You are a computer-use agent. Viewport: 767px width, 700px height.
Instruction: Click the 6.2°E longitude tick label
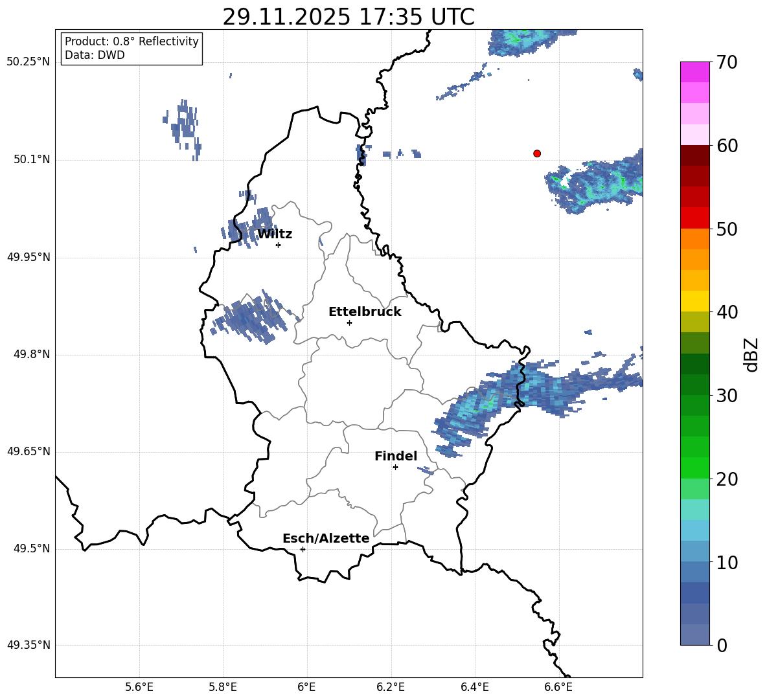[x=391, y=687]
